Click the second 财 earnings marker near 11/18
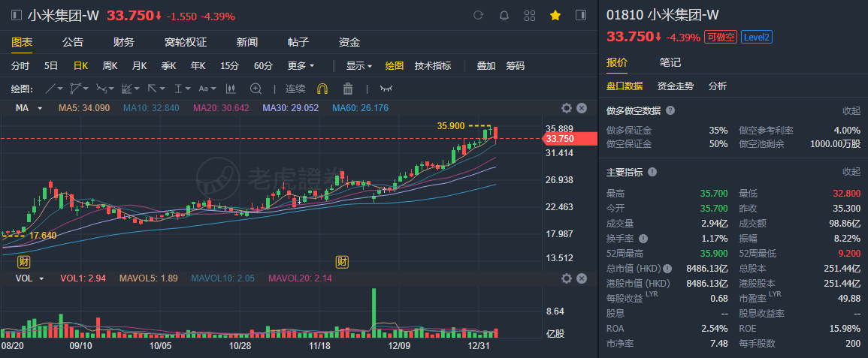Screen dimensions: 868x358 (343, 261)
